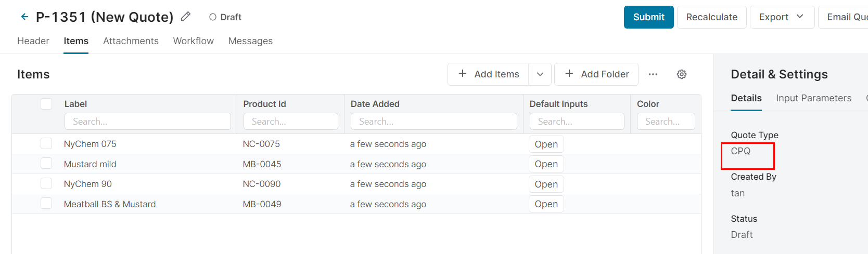The height and width of the screenshot is (254, 868).
Task: Submit the quote
Action: tap(648, 17)
